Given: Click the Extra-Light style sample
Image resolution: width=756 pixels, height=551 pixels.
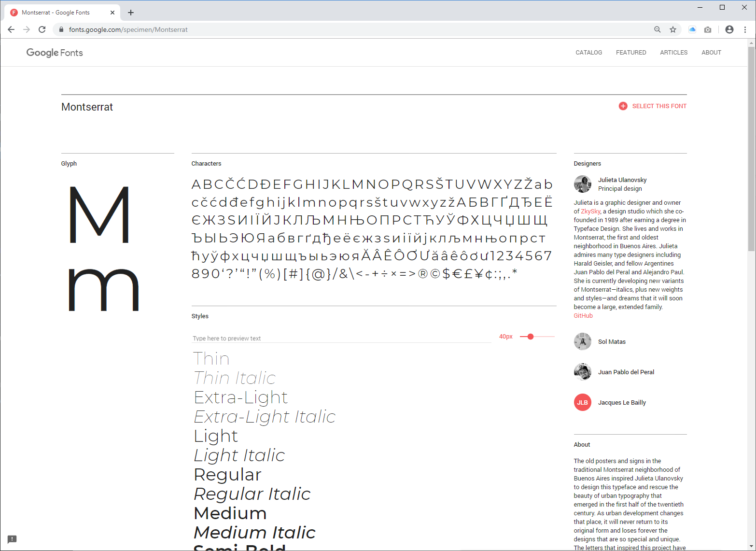Looking at the screenshot, I should click(241, 397).
